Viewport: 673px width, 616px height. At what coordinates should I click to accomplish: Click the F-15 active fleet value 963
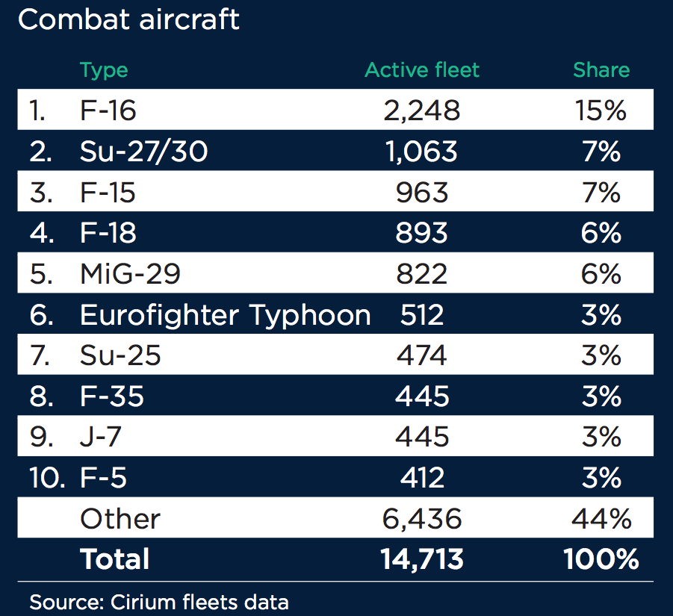click(422, 193)
